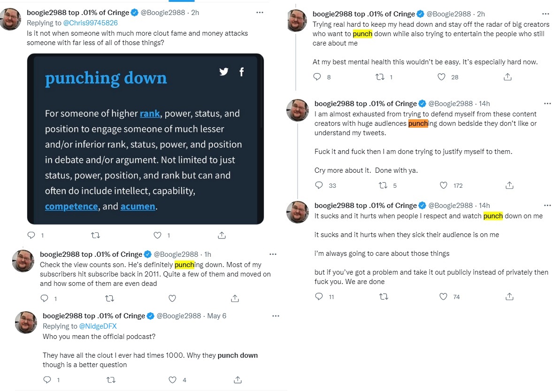Viewport: 560px width, 392px height.
Task: Open the @NidgeDFX mention link
Action: (98, 326)
